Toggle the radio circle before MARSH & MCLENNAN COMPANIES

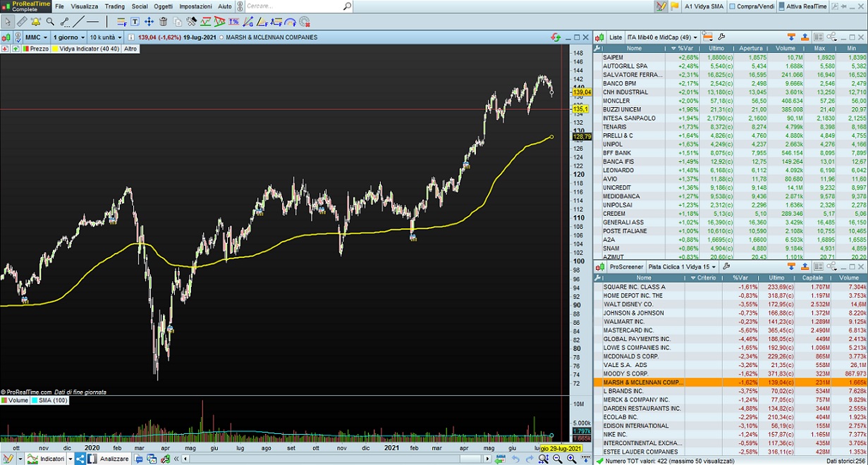point(221,37)
